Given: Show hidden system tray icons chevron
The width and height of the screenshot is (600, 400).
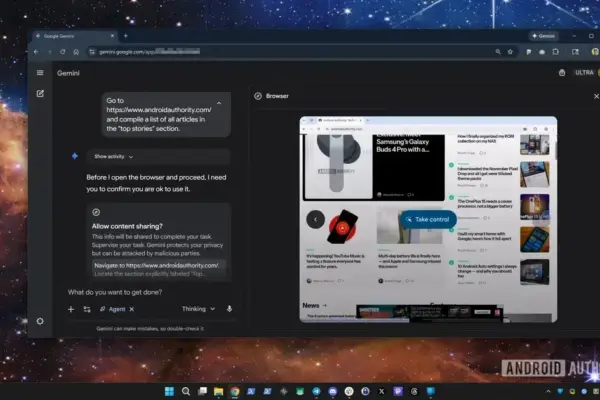Looking at the screenshot, I should (x=548, y=391).
